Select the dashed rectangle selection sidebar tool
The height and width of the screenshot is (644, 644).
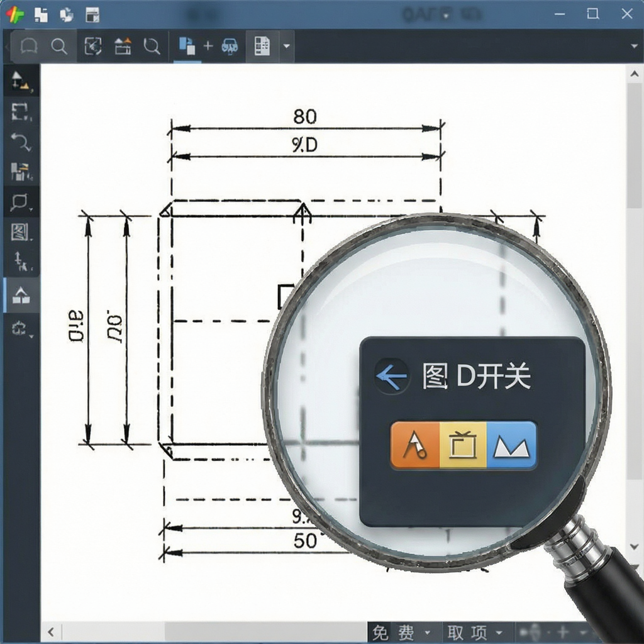click(21, 112)
